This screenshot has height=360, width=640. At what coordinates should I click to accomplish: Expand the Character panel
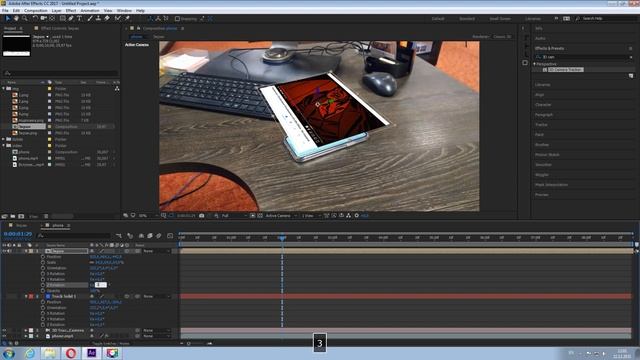pos(543,105)
